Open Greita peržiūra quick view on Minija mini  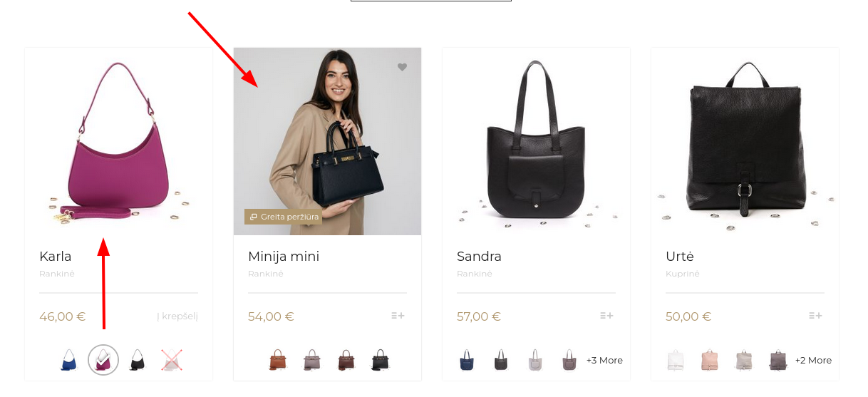tap(284, 217)
